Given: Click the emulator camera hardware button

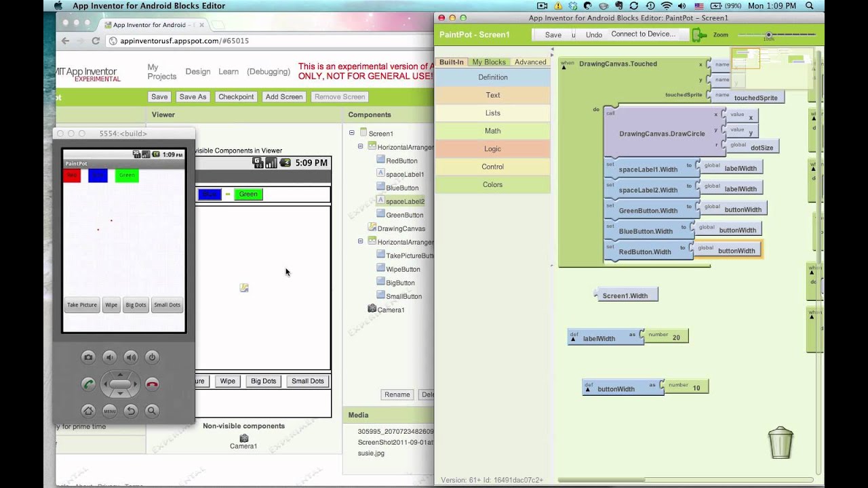Looking at the screenshot, I should click(x=88, y=357).
